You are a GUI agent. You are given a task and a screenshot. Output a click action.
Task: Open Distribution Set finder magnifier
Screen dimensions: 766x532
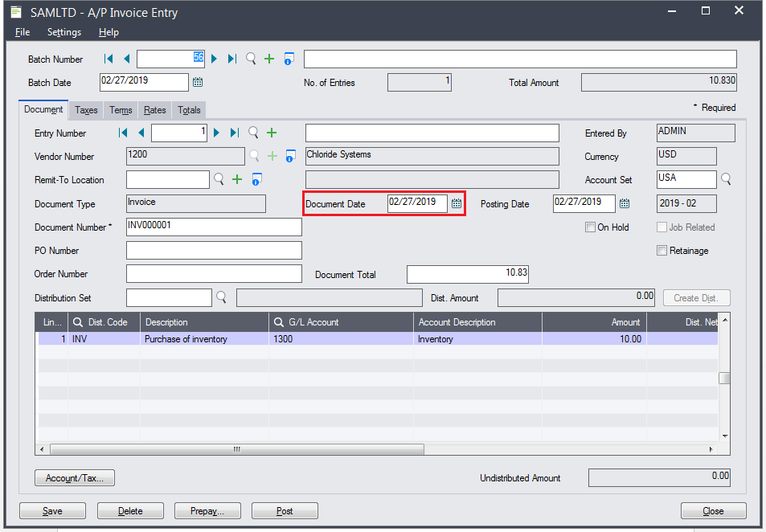(221, 297)
